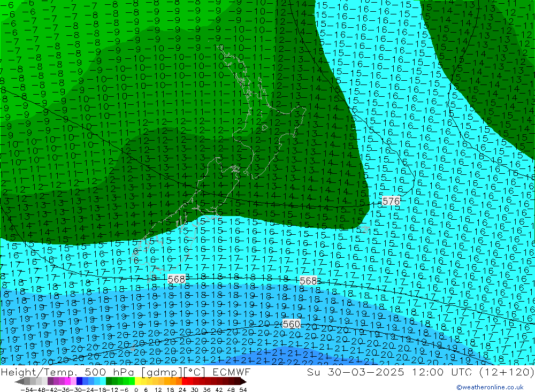Click the 54 value at legend's right end
535x392 pixels.
[243, 389]
